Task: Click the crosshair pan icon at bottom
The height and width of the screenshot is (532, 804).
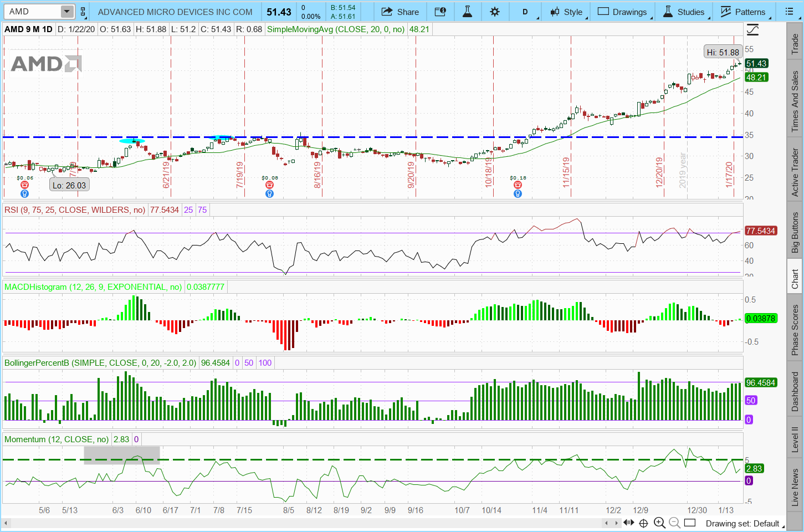Action: coord(643,523)
